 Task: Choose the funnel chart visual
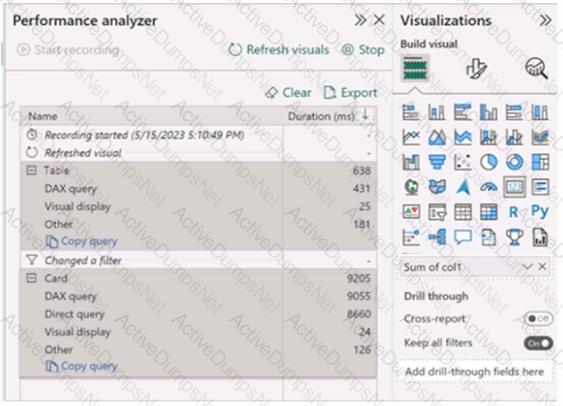click(x=437, y=162)
